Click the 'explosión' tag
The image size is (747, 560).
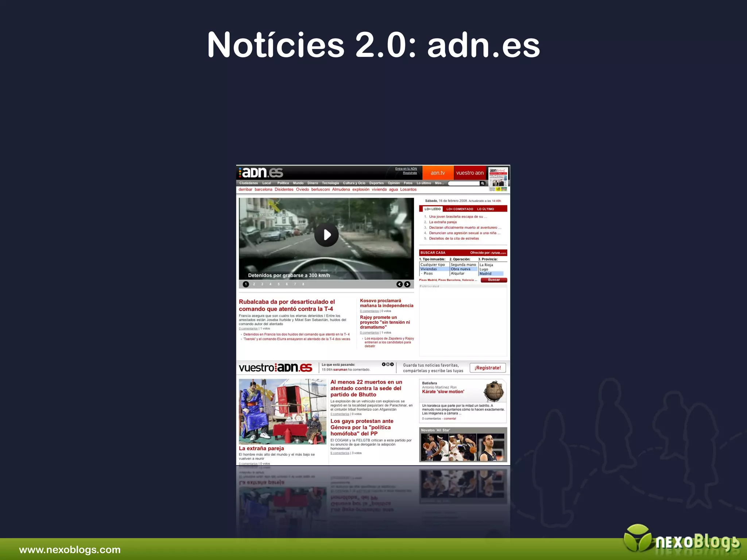(361, 190)
